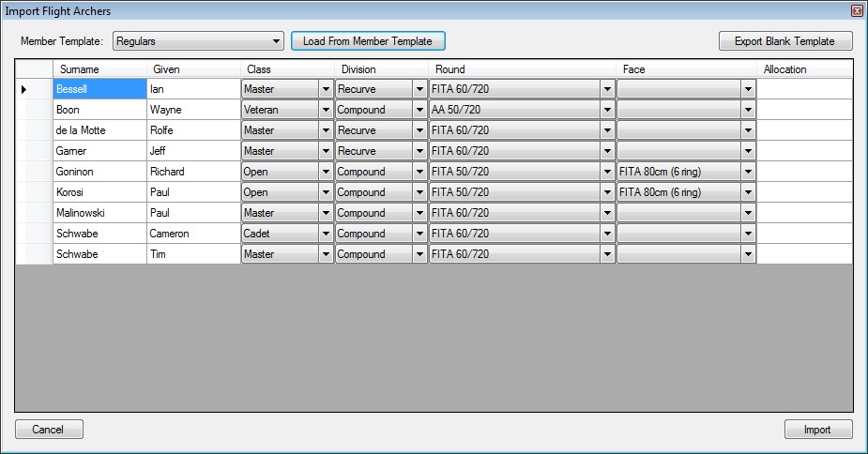The image size is (868, 454).
Task: Select the Goninon surname cell
Action: (x=99, y=172)
